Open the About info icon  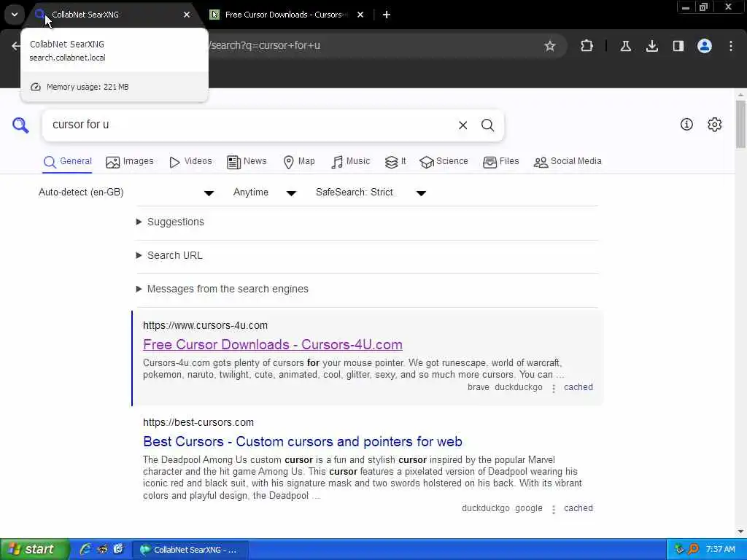pos(686,124)
